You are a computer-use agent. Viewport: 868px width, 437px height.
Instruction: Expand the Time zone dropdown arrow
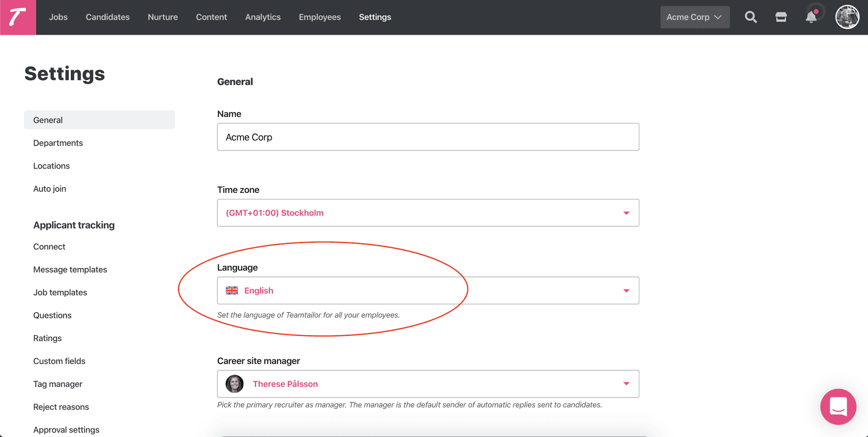pos(626,213)
